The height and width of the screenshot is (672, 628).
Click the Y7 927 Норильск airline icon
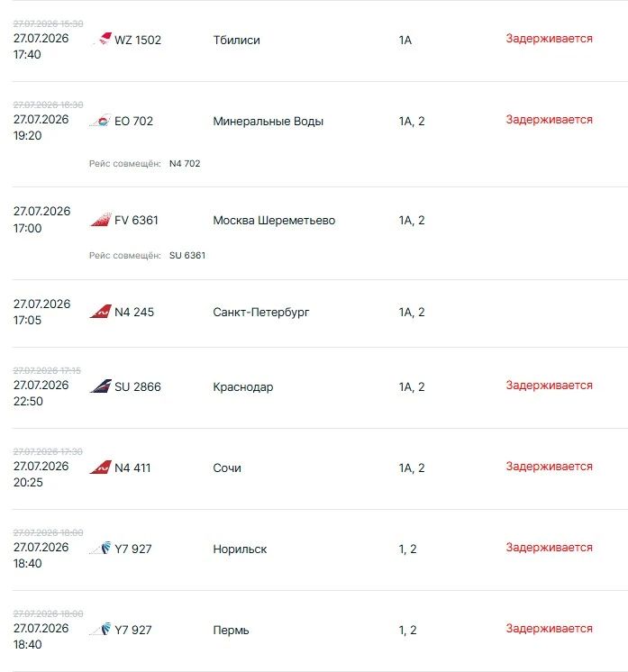click(x=100, y=549)
